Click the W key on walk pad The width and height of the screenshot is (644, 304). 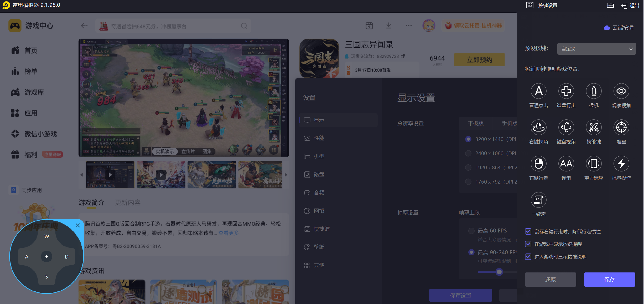[x=47, y=236]
